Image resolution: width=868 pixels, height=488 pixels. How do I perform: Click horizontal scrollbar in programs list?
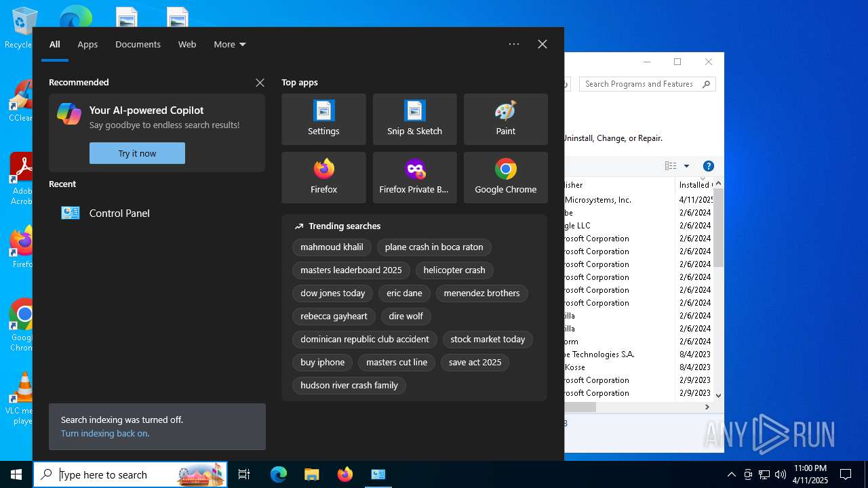pyautogui.click(x=580, y=407)
